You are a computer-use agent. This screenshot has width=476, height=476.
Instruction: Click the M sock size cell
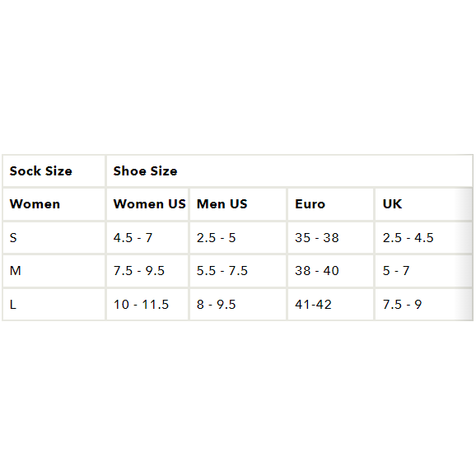pos(54,271)
